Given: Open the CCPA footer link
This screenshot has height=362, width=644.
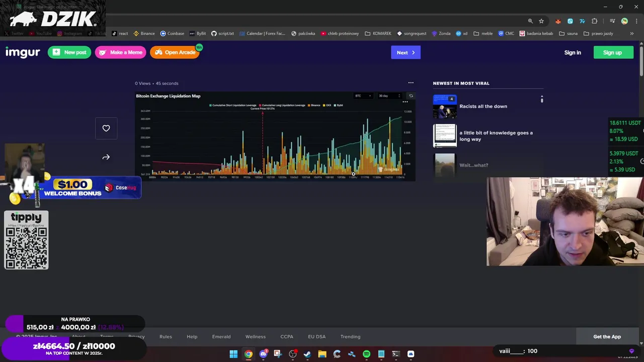Looking at the screenshot, I should coord(287,336).
